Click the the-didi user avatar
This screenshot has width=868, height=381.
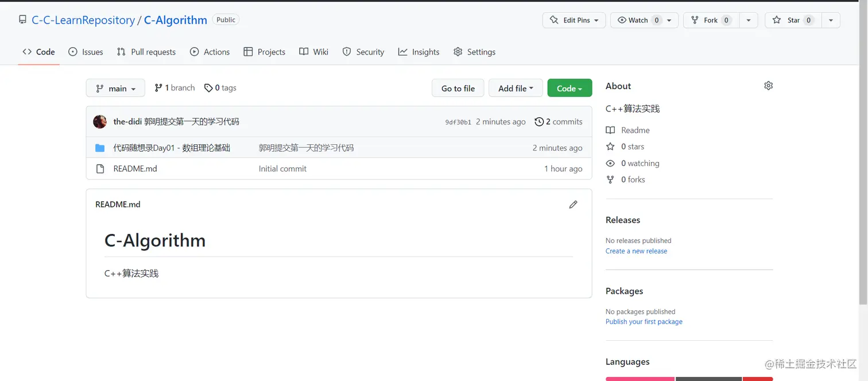[100, 122]
